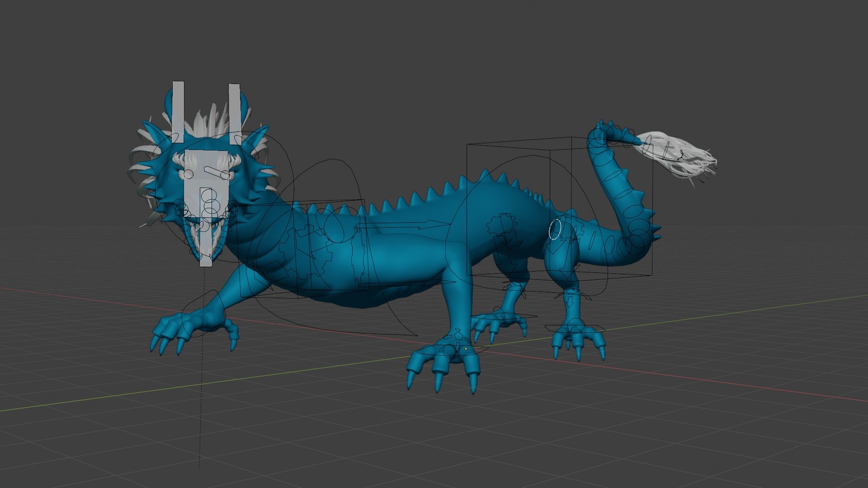Click the white tuft at the tail tip

click(685, 154)
